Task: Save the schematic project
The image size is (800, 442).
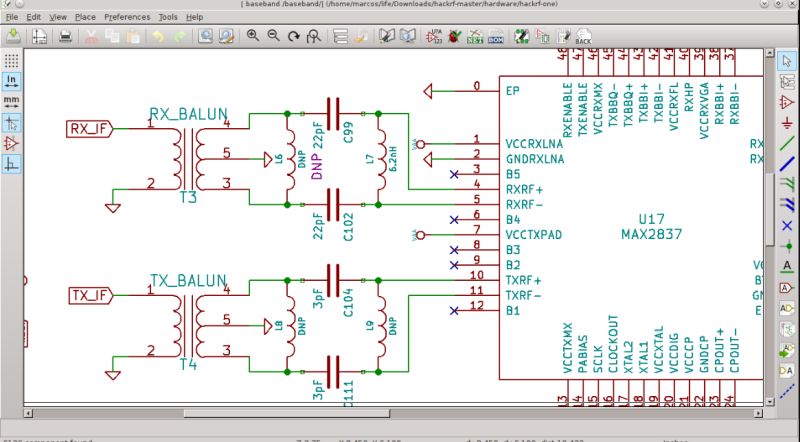Action: pos(13,36)
